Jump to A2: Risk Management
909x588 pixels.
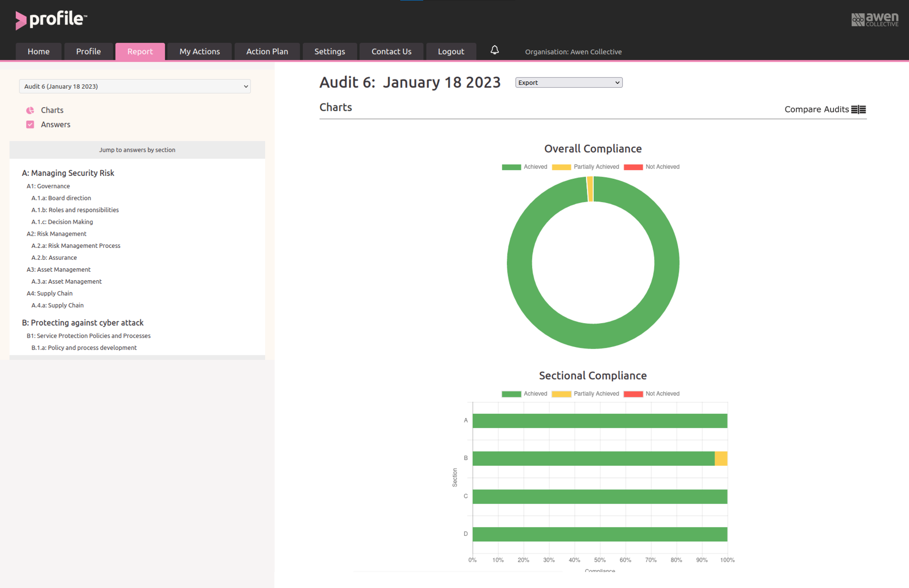click(x=56, y=234)
